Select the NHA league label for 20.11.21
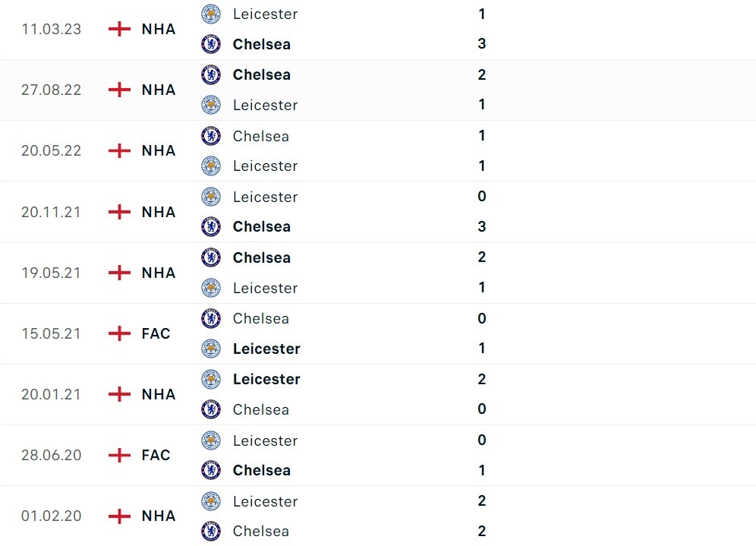The width and height of the screenshot is (756, 546). (159, 212)
